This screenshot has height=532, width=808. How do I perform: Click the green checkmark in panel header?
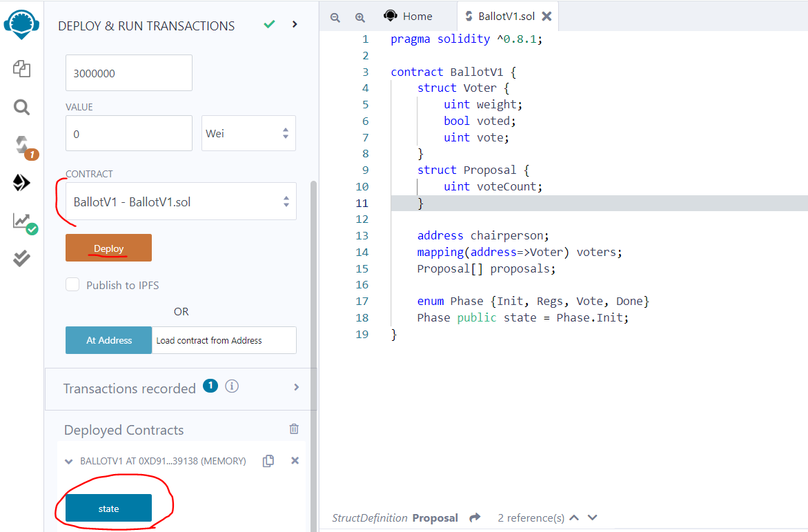coord(270,24)
